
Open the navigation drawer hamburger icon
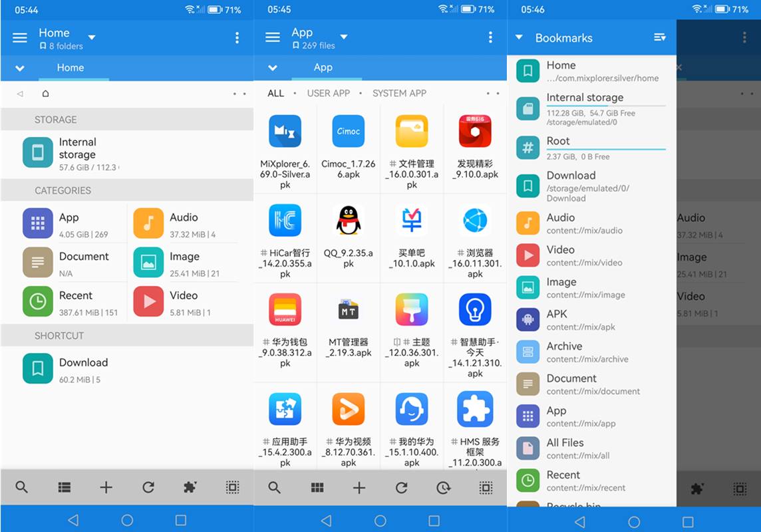coord(19,37)
